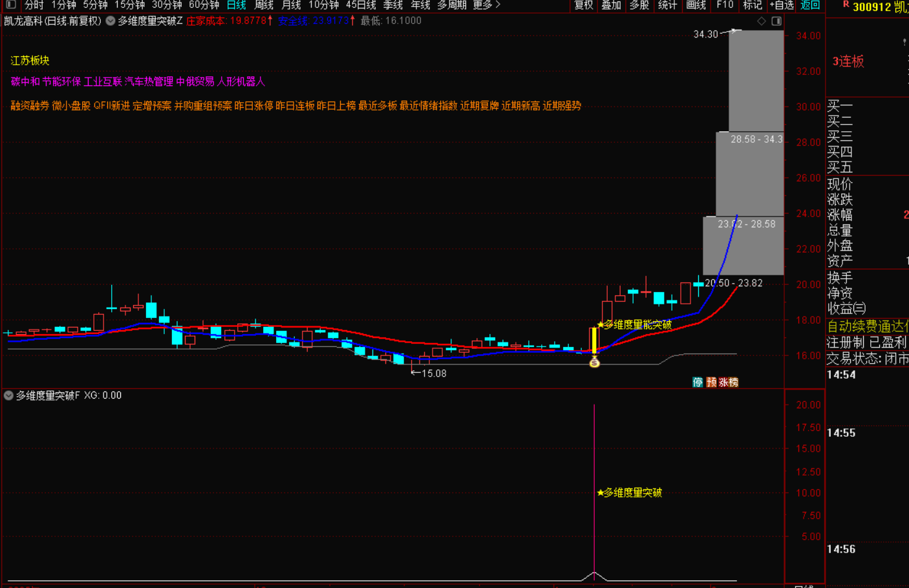Click the diamond icon at chart top-right

coord(762,21)
